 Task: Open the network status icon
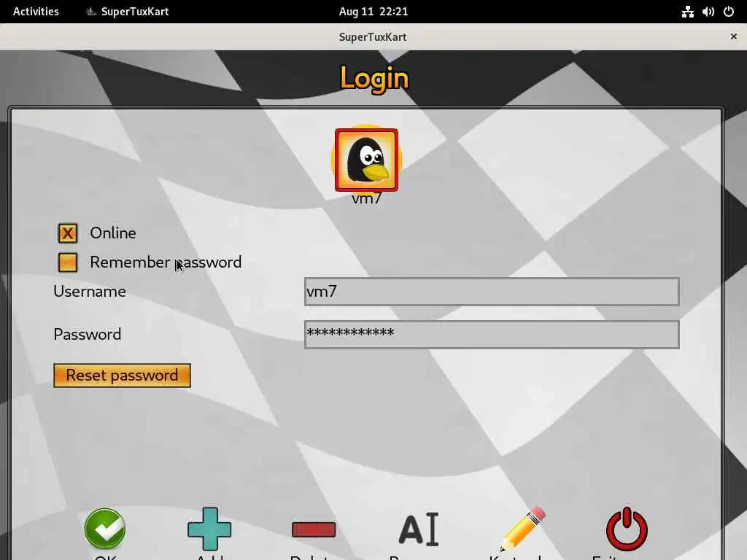(687, 12)
